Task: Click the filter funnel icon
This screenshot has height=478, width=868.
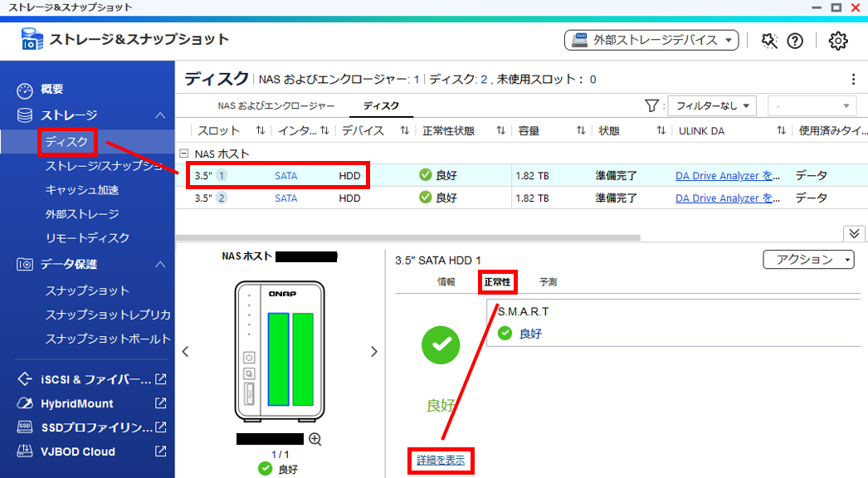Action: click(651, 105)
